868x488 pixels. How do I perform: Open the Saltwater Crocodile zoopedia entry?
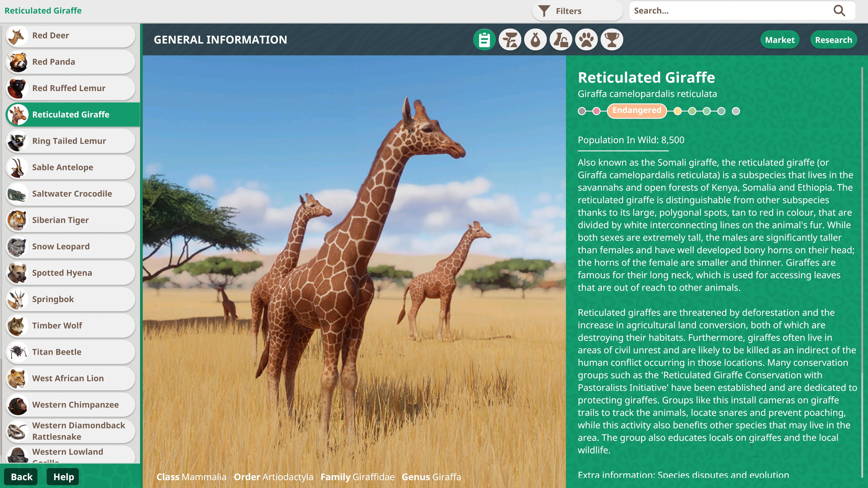point(70,194)
